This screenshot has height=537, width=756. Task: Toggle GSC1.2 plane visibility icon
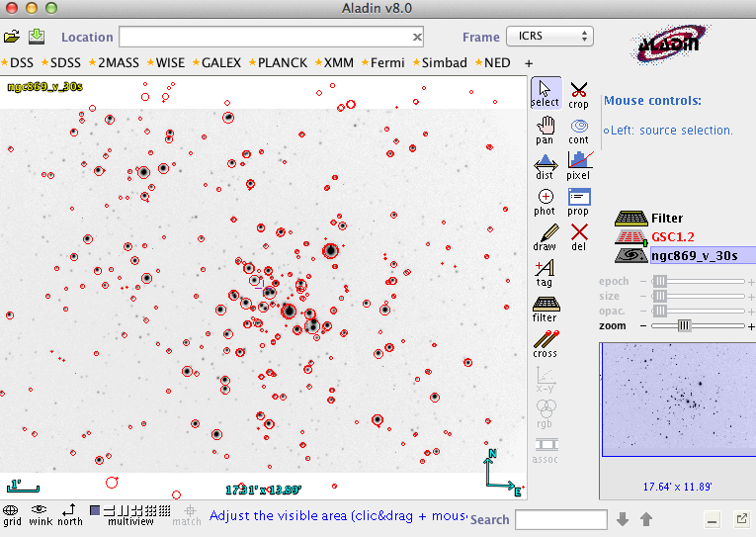click(x=631, y=237)
